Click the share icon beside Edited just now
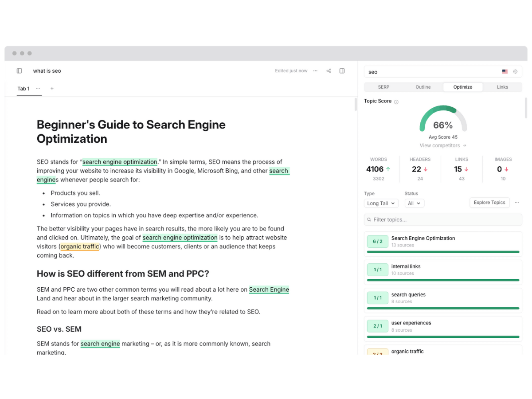 coord(329,70)
